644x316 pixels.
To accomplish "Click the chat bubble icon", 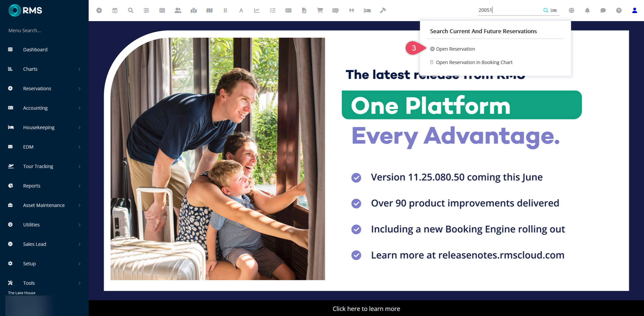I will 603,10.
